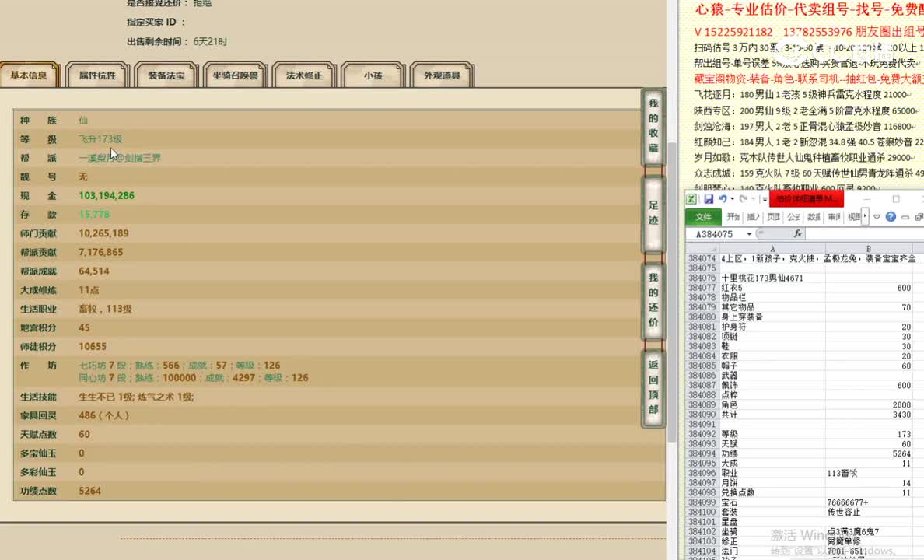Click the select-all corner of the Excel sheet
Screen dimensions: 924x560
point(702,249)
